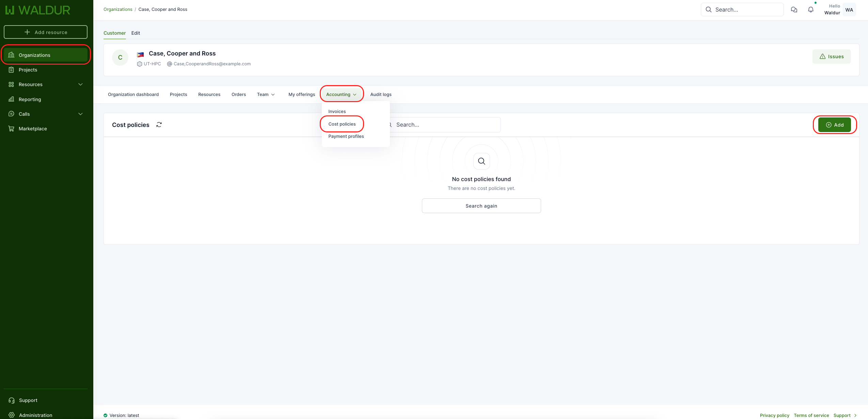Open Administration settings in the sidebar
The width and height of the screenshot is (868, 419).
coord(35,415)
